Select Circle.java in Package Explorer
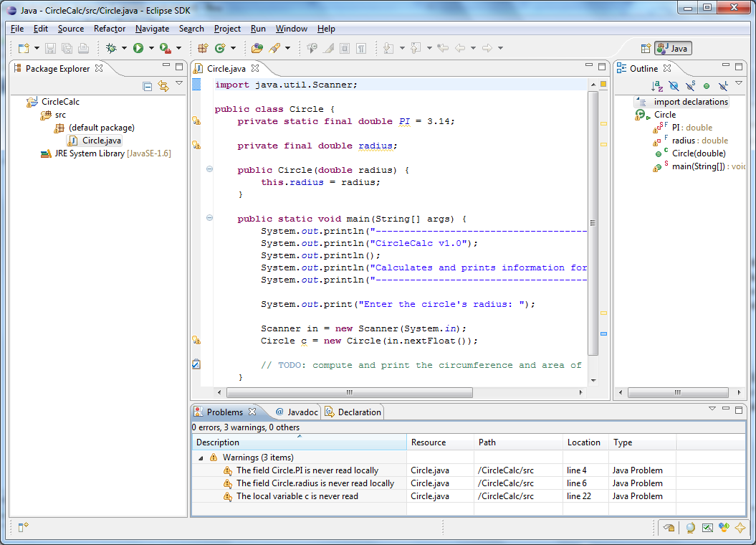Screen dimensions: 756x545 tap(101, 141)
